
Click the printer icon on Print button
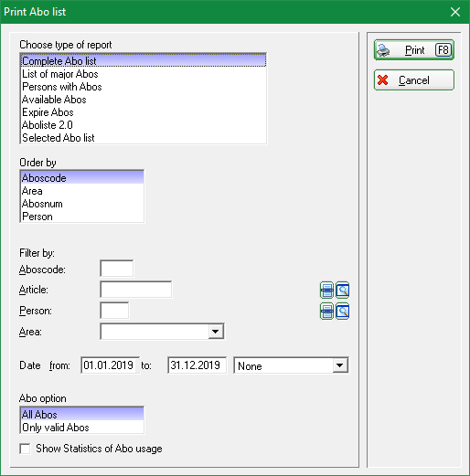coord(383,50)
